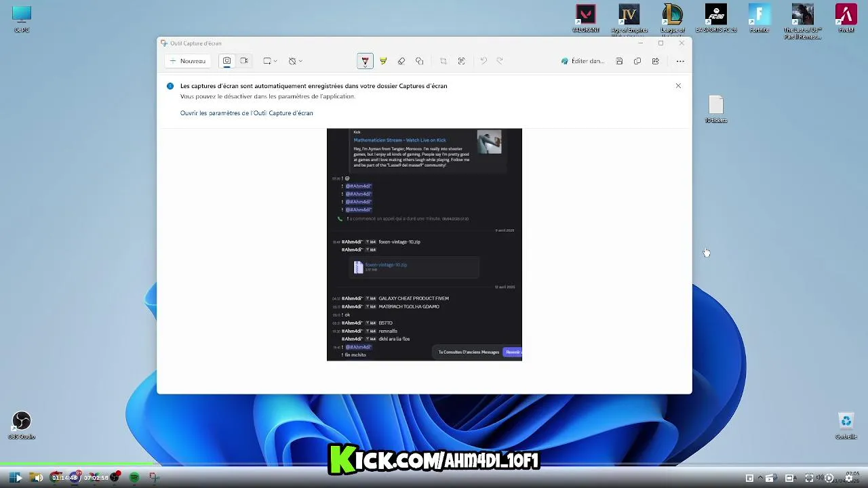Open the blank file icon on desktop
Viewport: 868px width, 488px height.
(x=716, y=110)
